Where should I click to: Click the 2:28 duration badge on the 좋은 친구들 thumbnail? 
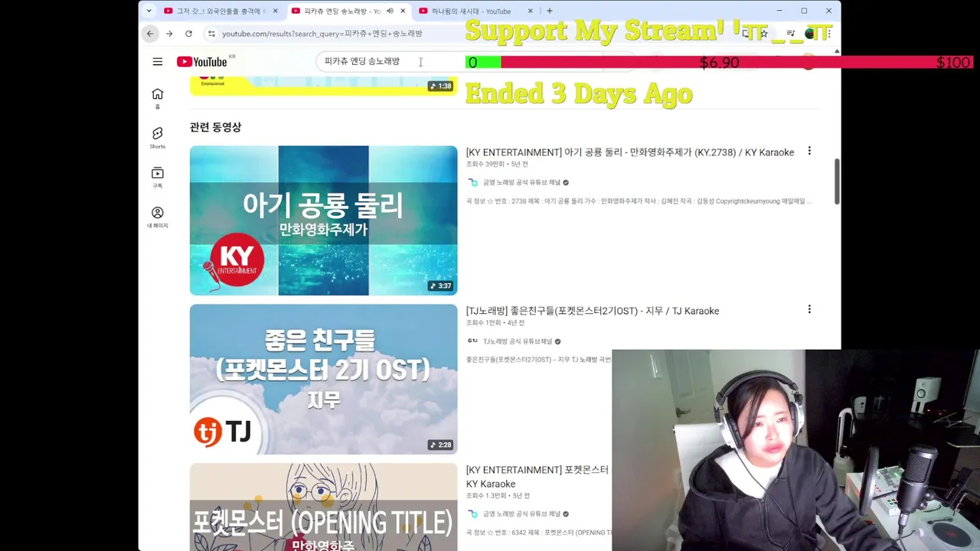click(x=441, y=445)
